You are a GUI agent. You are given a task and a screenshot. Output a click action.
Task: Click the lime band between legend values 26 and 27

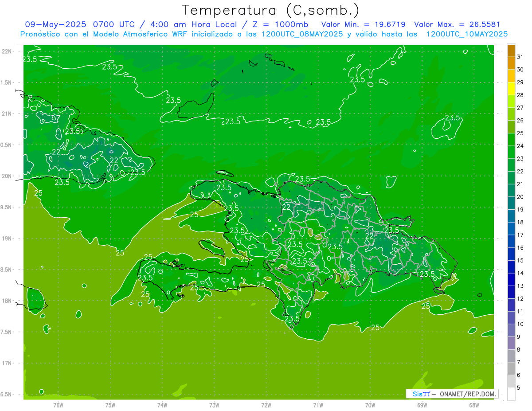click(511, 114)
